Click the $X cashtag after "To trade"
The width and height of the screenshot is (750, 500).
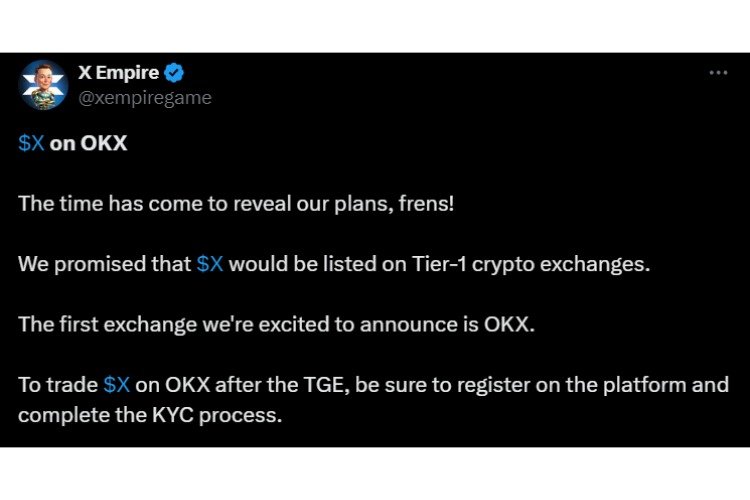[x=116, y=385]
